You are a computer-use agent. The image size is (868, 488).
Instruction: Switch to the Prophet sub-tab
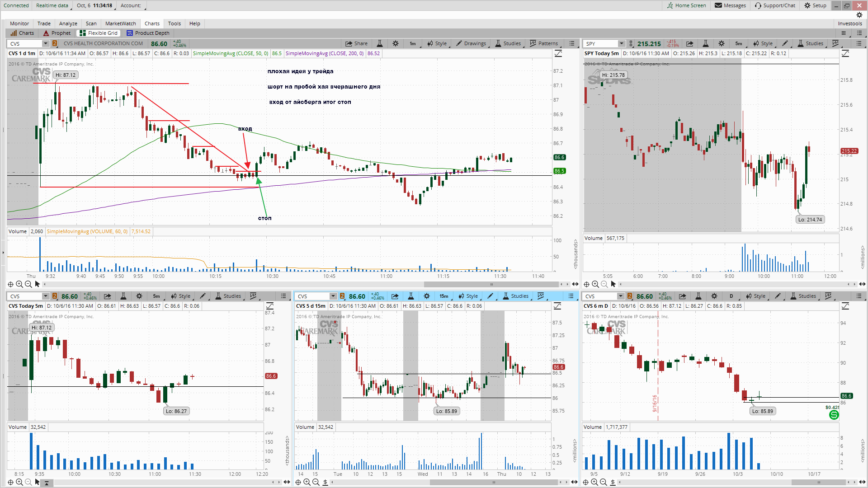point(57,33)
